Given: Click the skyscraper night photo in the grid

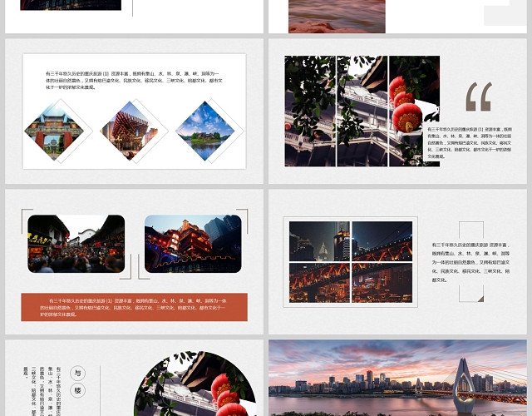Looking at the screenshot, I should pos(319,241).
